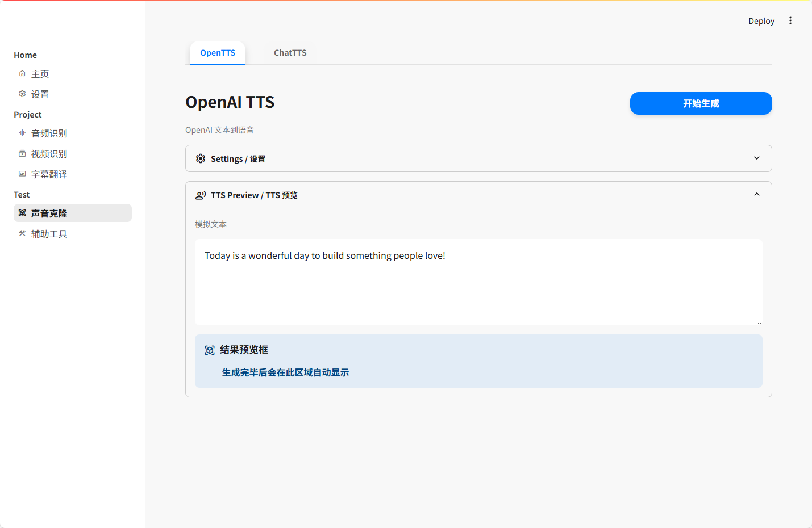Click the Settings / 设置 header label
This screenshot has width=812, height=528.
click(x=238, y=159)
